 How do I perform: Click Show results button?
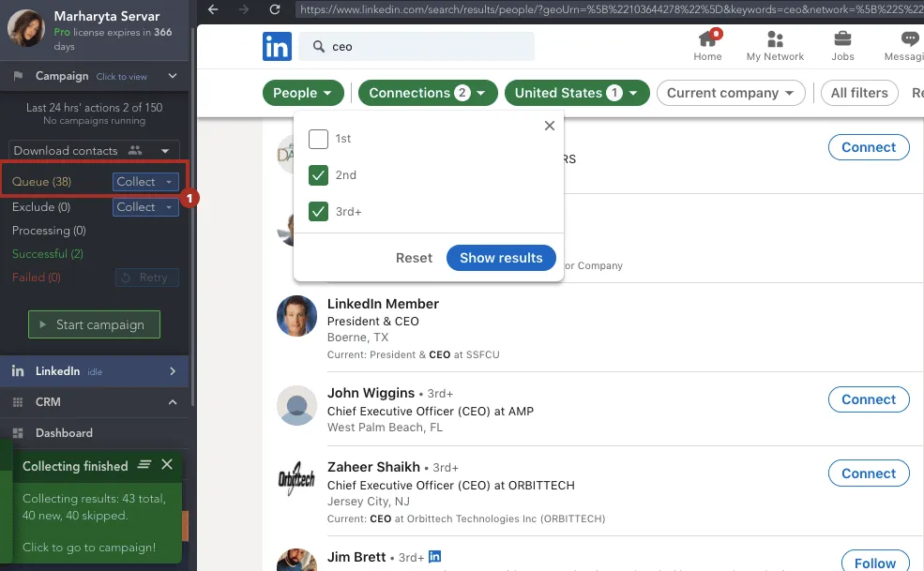(x=501, y=258)
